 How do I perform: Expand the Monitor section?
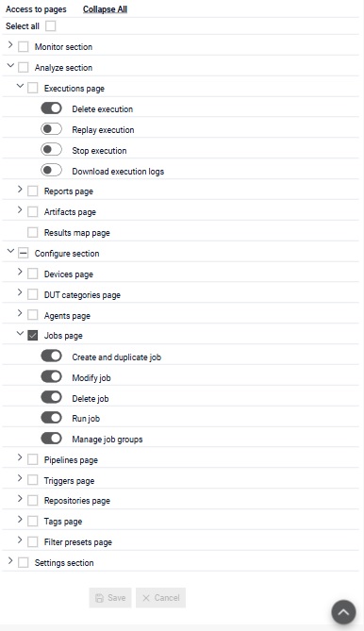pos(10,45)
